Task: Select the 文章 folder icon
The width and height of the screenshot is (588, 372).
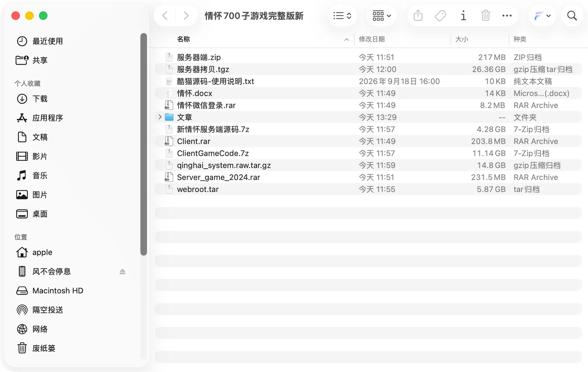Action: click(169, 117)
